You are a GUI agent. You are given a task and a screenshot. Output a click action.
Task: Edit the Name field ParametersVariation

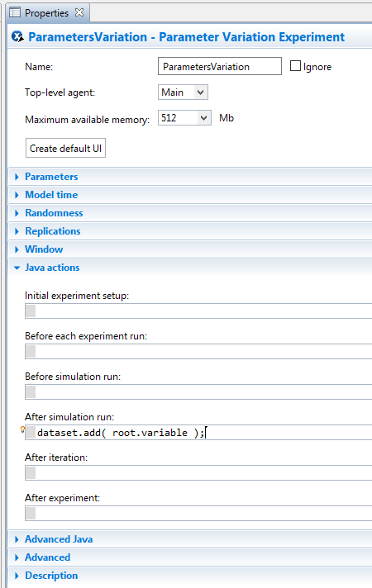220,66
